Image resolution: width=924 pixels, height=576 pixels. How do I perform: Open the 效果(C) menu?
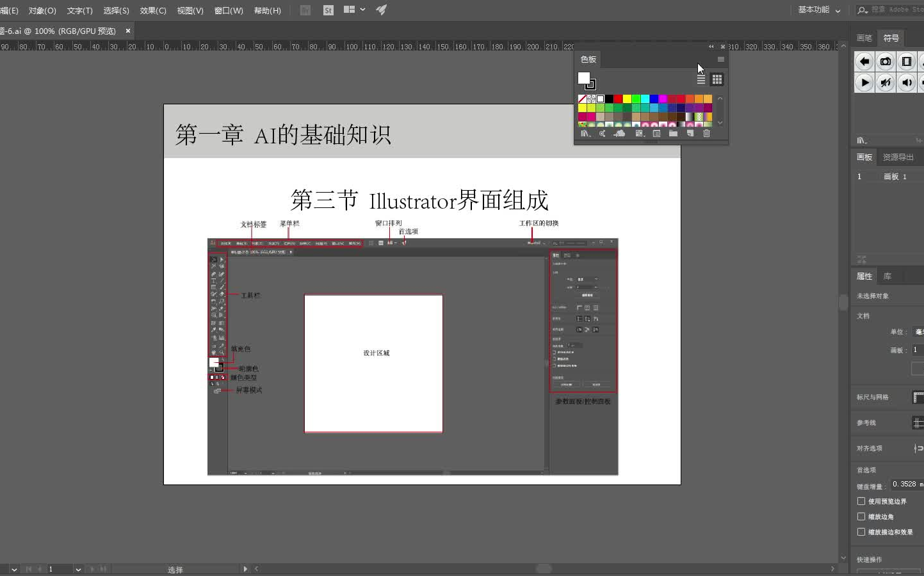pyautogui.click(x=153, y=10)
